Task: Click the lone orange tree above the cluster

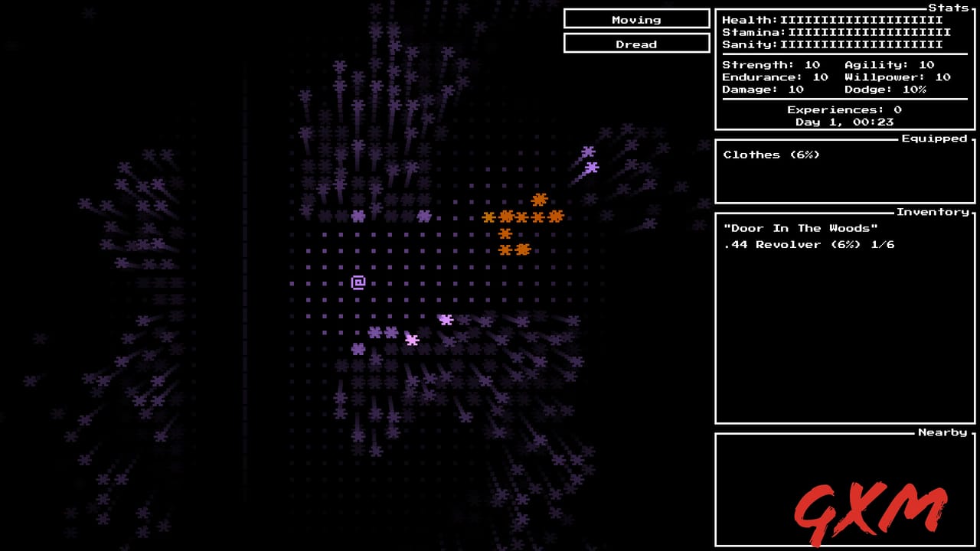Action: click(541, 201)
